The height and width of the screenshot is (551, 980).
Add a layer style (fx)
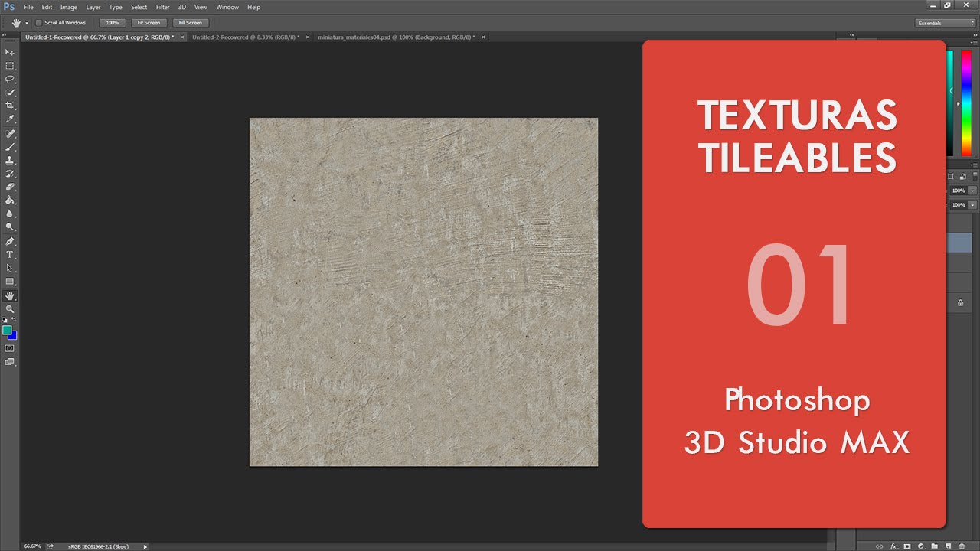893,546
